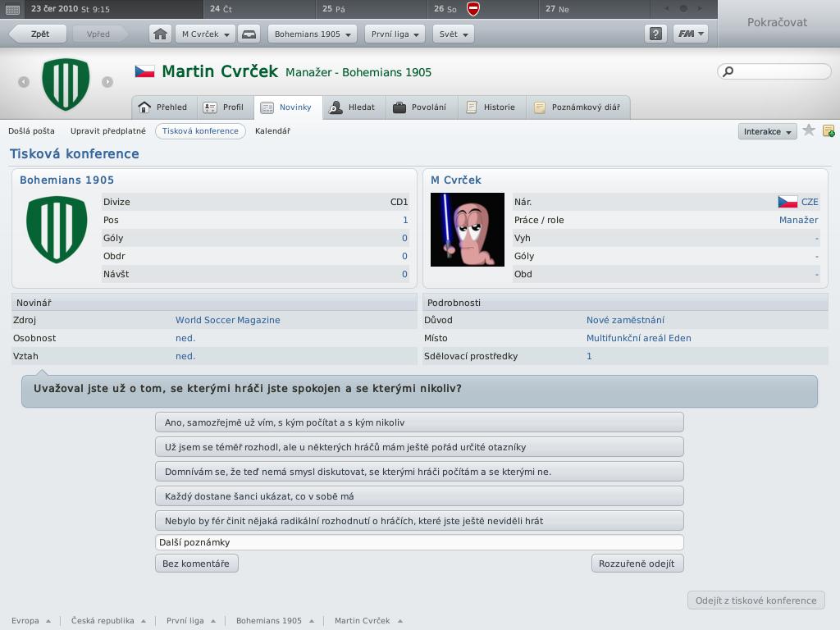This screenshot has width=840, height=630.
Task: Expand the První liga dropdown menu
Action: pyautogui.click(x=395, y=34)
